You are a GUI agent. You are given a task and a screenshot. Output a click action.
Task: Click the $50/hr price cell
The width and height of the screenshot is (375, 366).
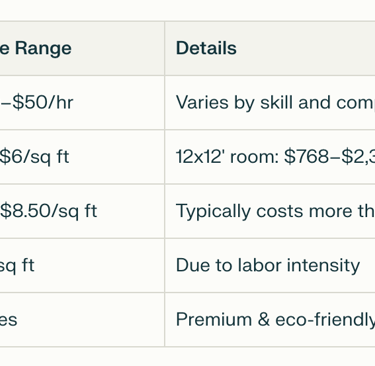[x=82, y=103]
